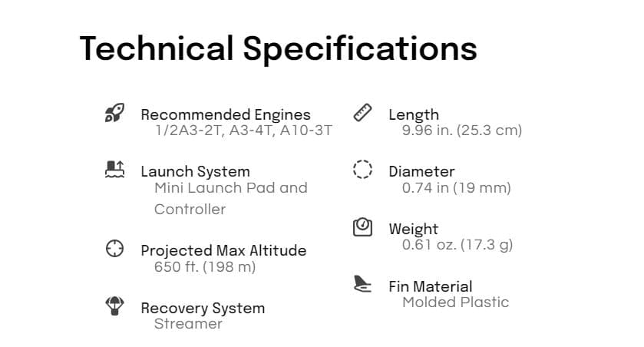Click the parachute icon for Recovery System
Image resolution: width=644 pixels, height=347 pixels.
pos(114,306)
